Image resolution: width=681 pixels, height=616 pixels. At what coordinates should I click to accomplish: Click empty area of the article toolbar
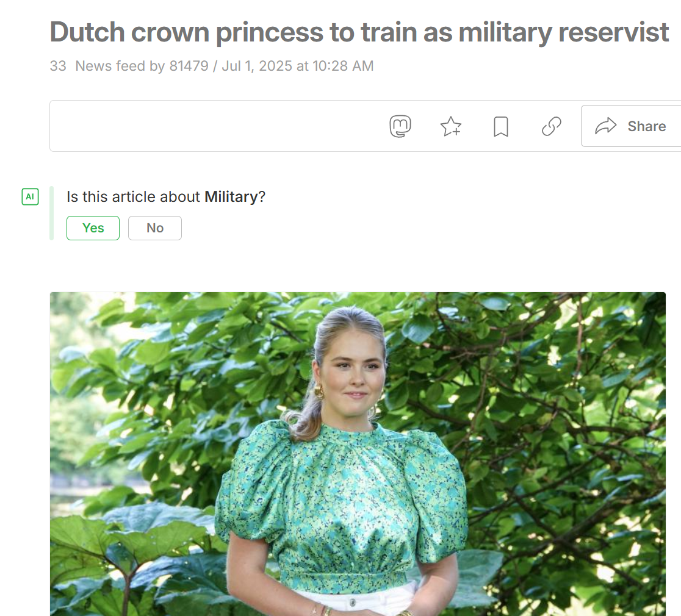(217, 126)
